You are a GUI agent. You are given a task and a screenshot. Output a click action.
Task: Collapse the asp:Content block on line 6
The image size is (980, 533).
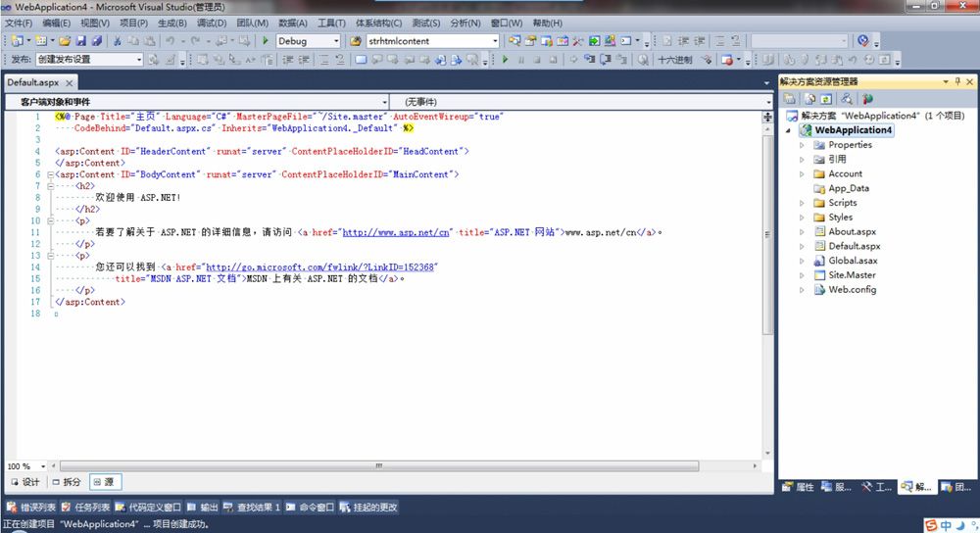(x=51, y=175)
